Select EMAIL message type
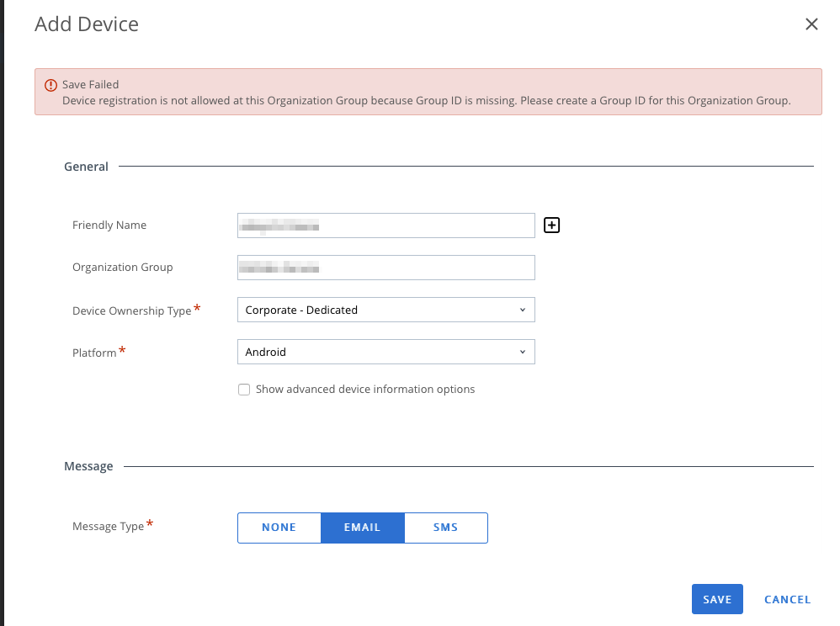 [x=363, y=528]
